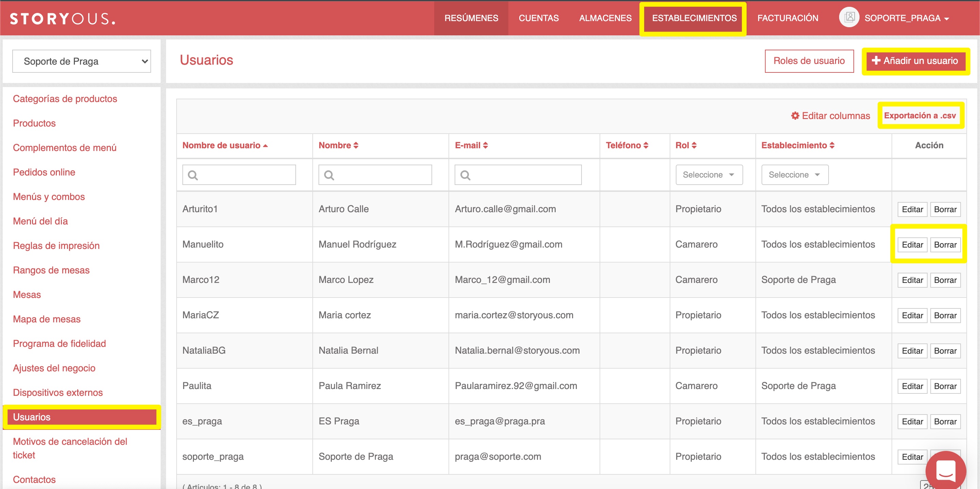Open the SOPORTE_PRAGA account menu
The width and height of the screenshot is (980, 489).
(x=906, y=18)
